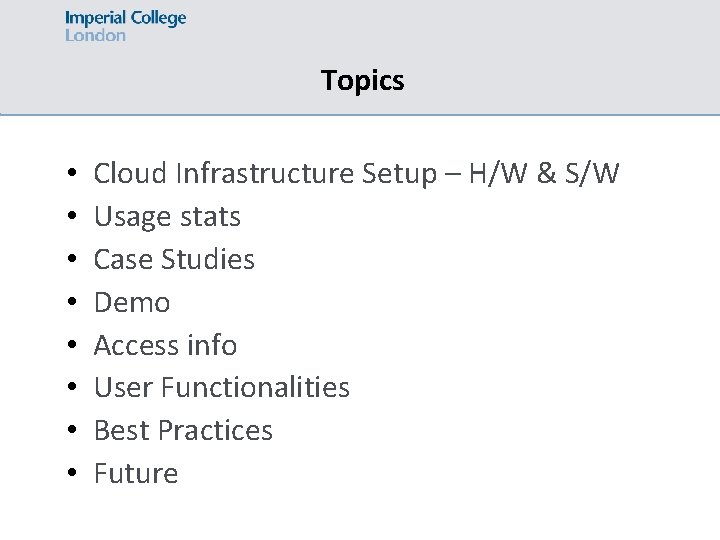Click the bullet dot beside 'Cloud Infrastructure Setup'
The image size is (720, 540).
coord(63,175)
